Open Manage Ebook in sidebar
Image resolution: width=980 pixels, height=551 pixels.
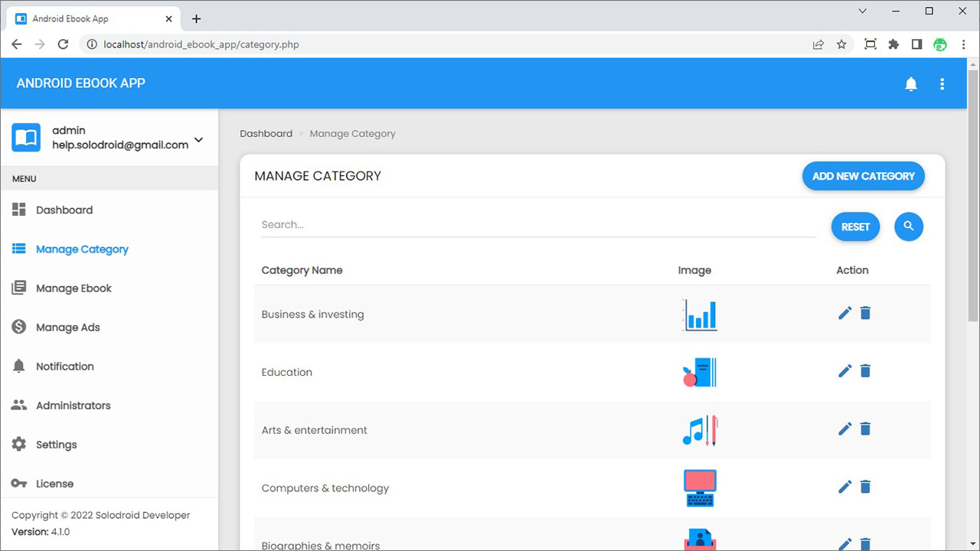tap(73, 289)
